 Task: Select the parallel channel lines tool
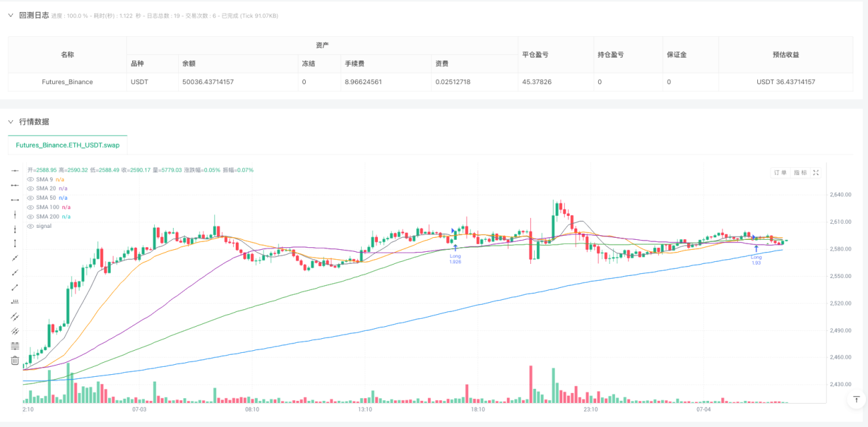[15, 316]
